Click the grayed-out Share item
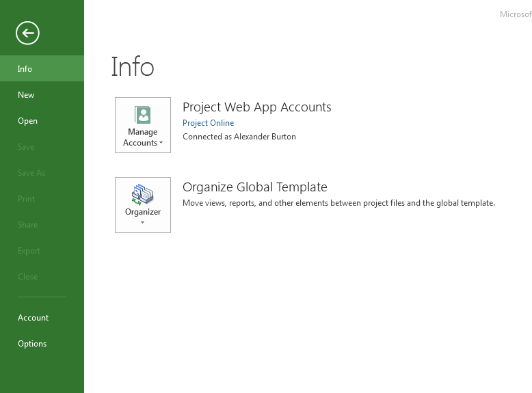 click(42, 224)
